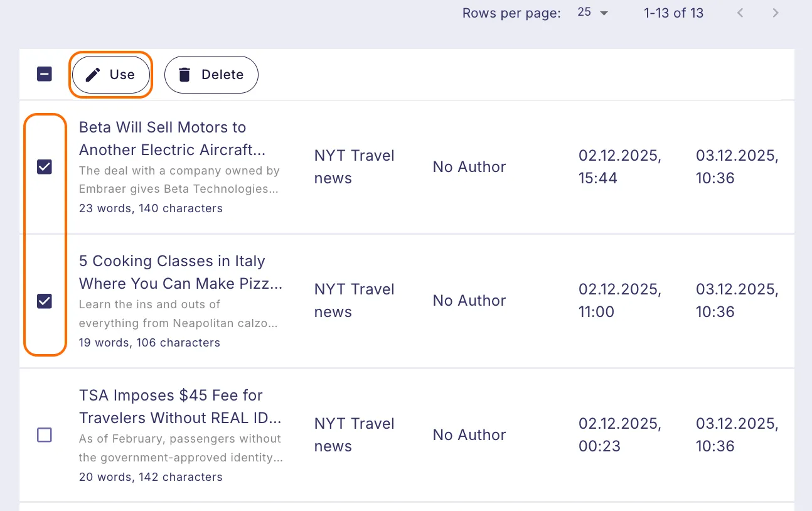Click the '20 words, 142 characters' count
The height and width of the screenshot is (511, 812).
(151, 477)
